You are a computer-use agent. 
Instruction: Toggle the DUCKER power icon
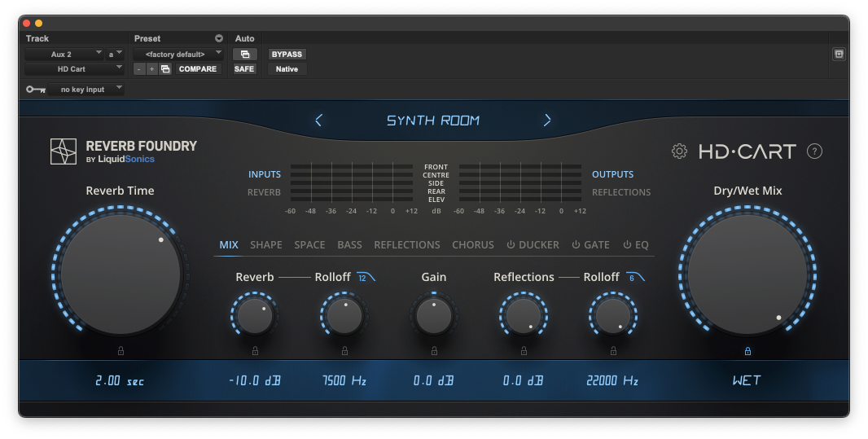pyautogui.click(x=511, y=244)
